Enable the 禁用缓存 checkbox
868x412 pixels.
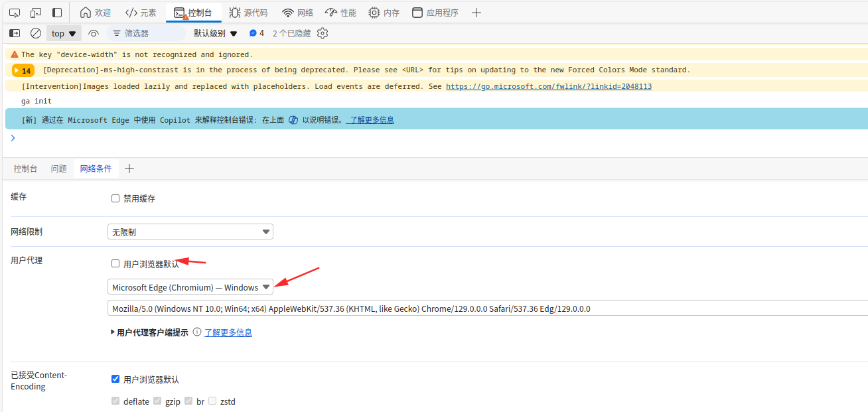(x=115, y=198)
